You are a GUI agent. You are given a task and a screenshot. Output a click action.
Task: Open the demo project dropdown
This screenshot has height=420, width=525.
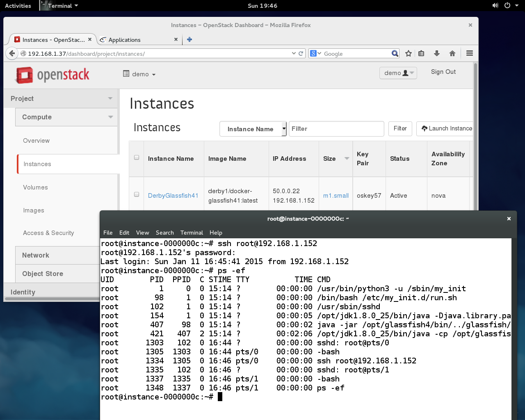tap(139, 74)
